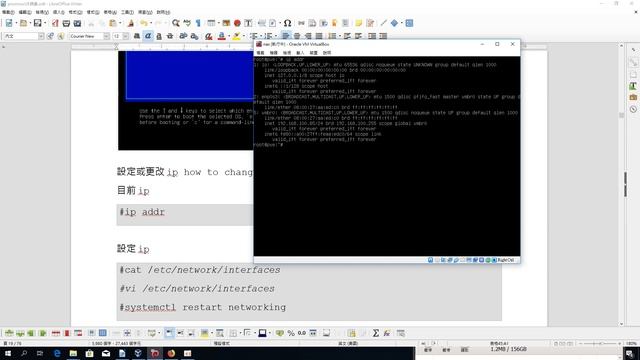Open Firefox from the taskbar
Screen dimensions: 640x360
(171, 353)
